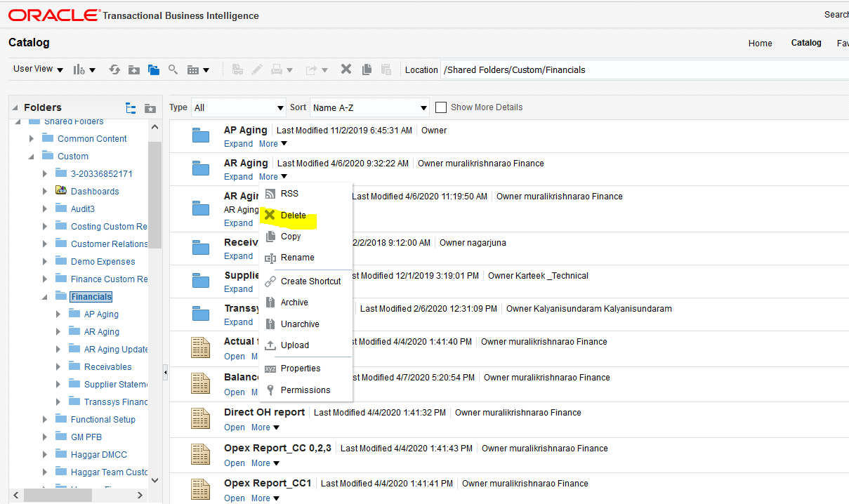
Task: Show folder tree in Folders pane
Action: click(x=131, y=107)
